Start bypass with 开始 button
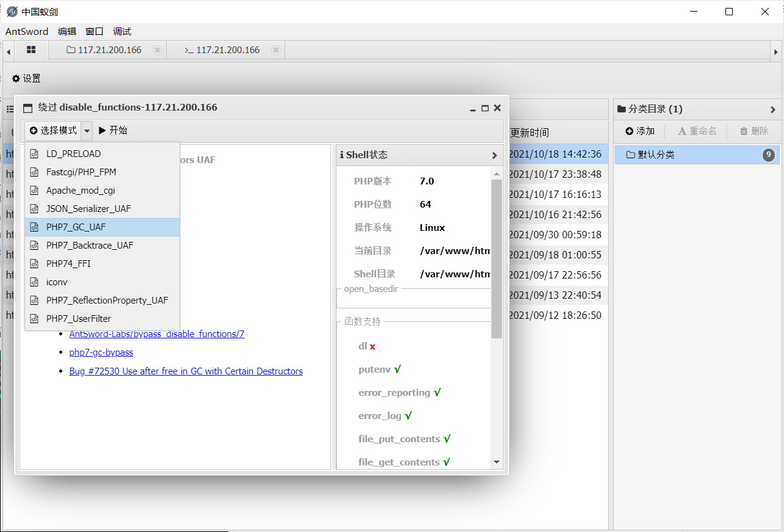The width and height of the screenshot is (784, 532). click(113, 130)
